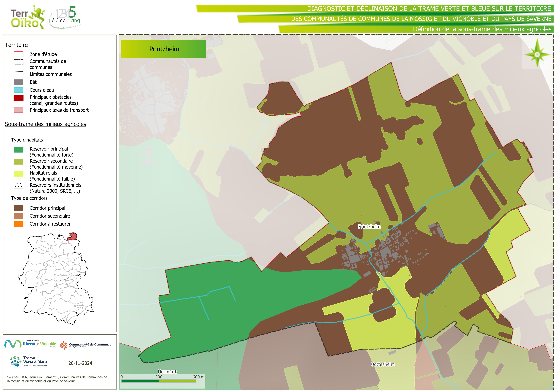Click the Reservoirs institutionnels dotted symbol

tap(19, 186)
